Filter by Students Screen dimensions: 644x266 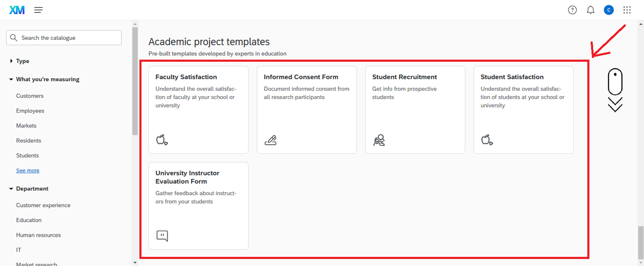pyautogui.click(x=27, y=156)
